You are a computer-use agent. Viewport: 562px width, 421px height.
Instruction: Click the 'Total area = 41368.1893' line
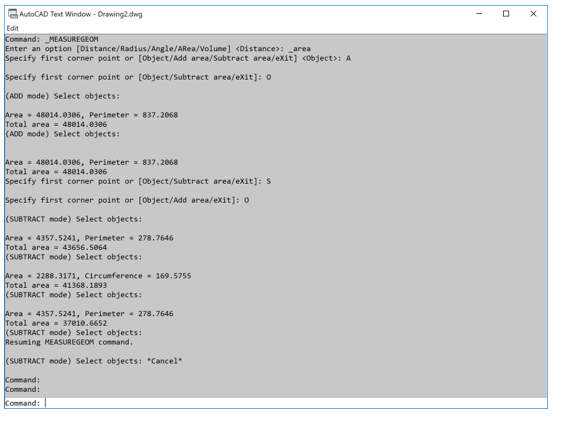point(56,286)
